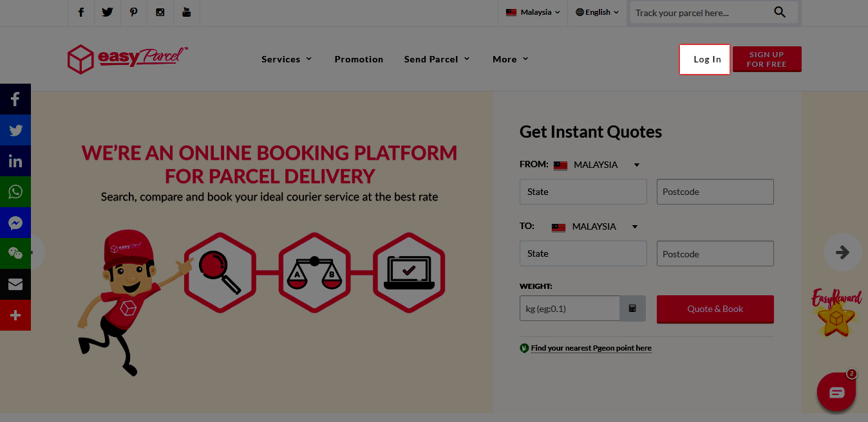
Task: Expand the Send Parcel menu
Action: coord(437,59)
